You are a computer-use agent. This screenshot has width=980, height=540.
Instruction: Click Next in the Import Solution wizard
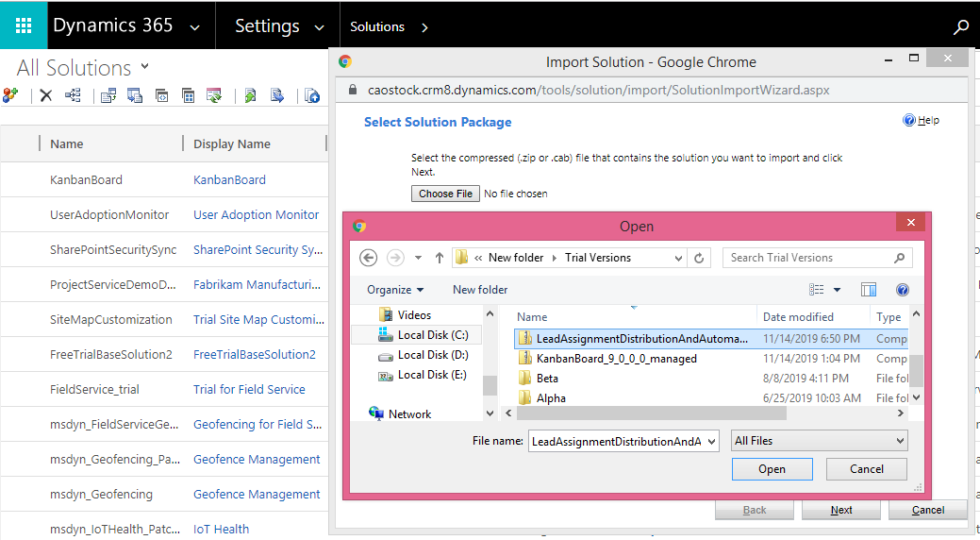(841, 510)
